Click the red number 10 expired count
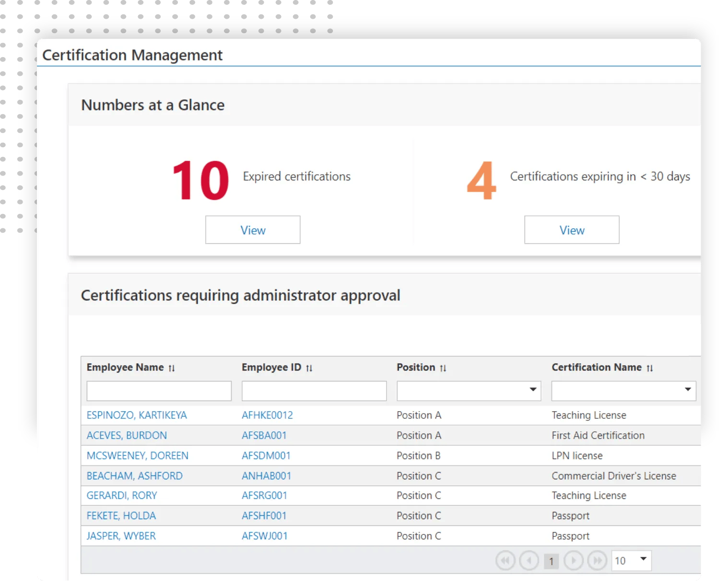 point(200,180)
